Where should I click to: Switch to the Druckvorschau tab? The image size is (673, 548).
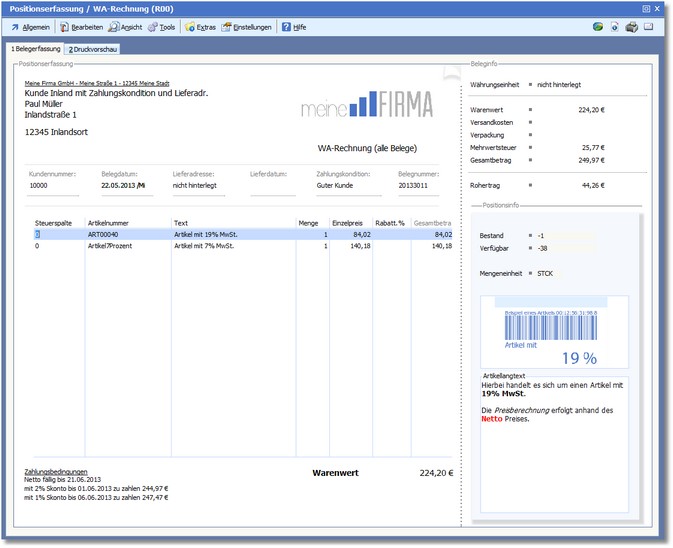click(x=93, y=48)
